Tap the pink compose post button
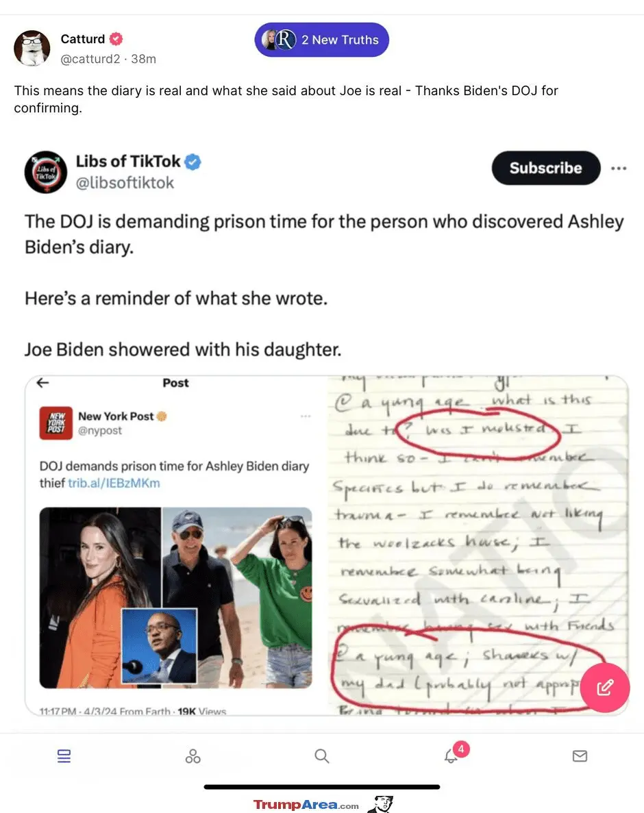 [x=604, y=688]
